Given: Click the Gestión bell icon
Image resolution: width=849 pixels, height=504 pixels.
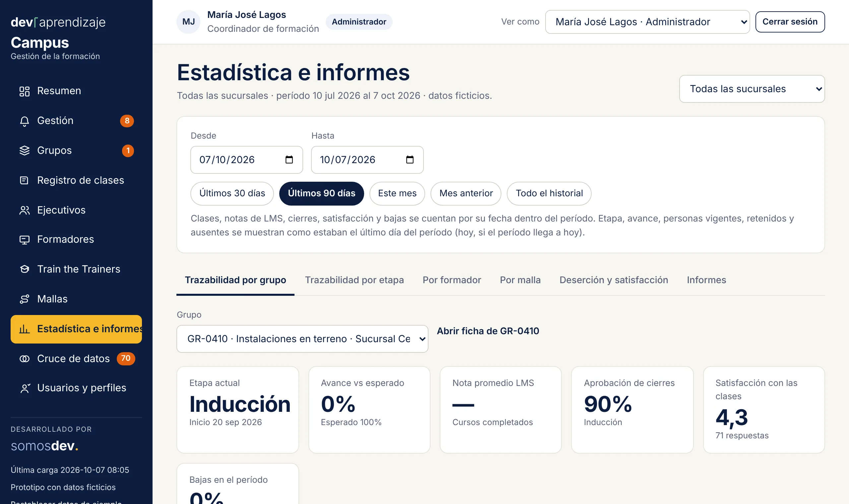Looking at the screenshot, I should (25, 121).
